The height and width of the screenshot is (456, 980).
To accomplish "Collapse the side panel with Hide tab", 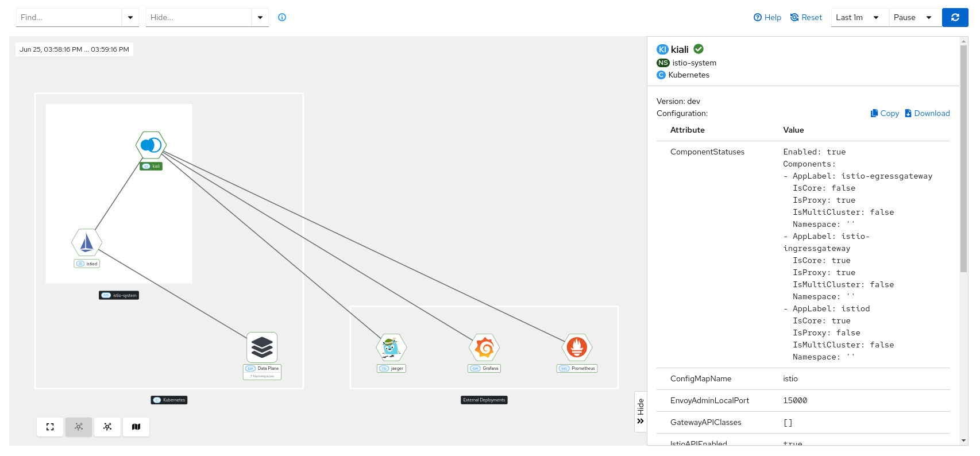I will click(641, 412).
